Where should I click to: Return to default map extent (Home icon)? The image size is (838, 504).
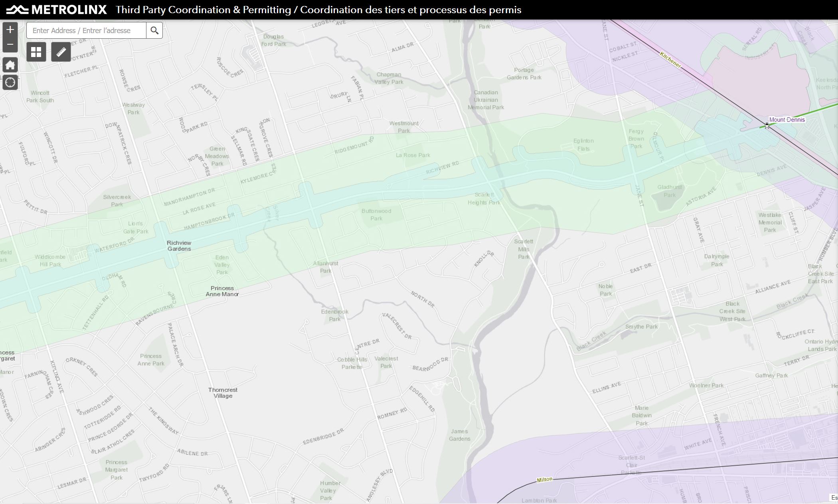(x=10, y=65)
